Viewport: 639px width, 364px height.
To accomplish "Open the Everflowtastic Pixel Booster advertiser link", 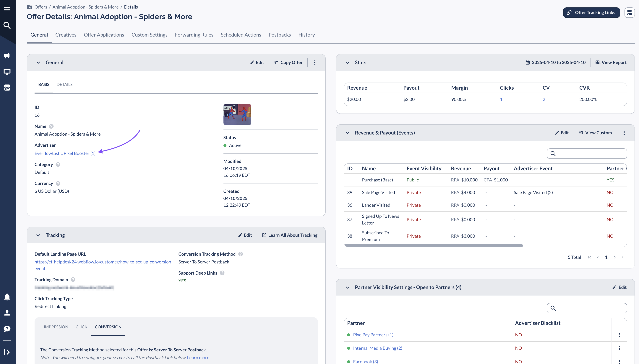I will (65, 153).
